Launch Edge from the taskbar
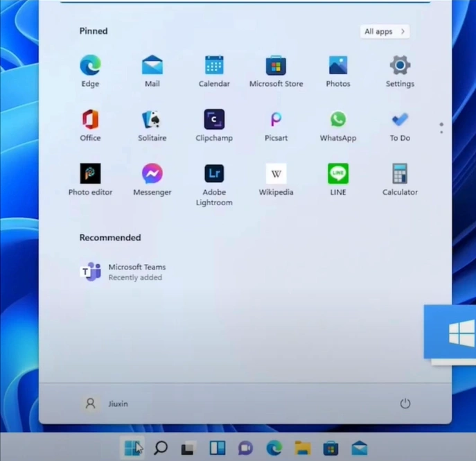This screenshot has height=461, width=476. (274, 448)
